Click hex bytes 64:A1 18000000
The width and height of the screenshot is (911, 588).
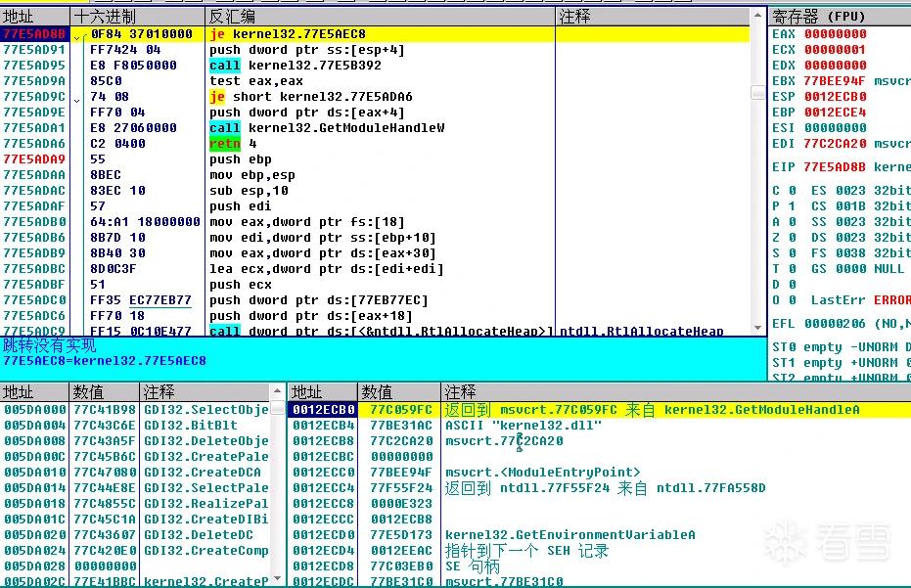click(145, 222)
